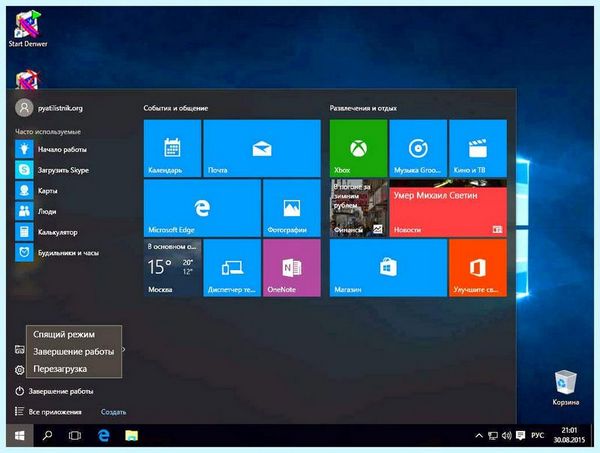Open the orange Office tile
Image resolution: width=600 pixels, height=453 pixels.
[x=478, y=268]
